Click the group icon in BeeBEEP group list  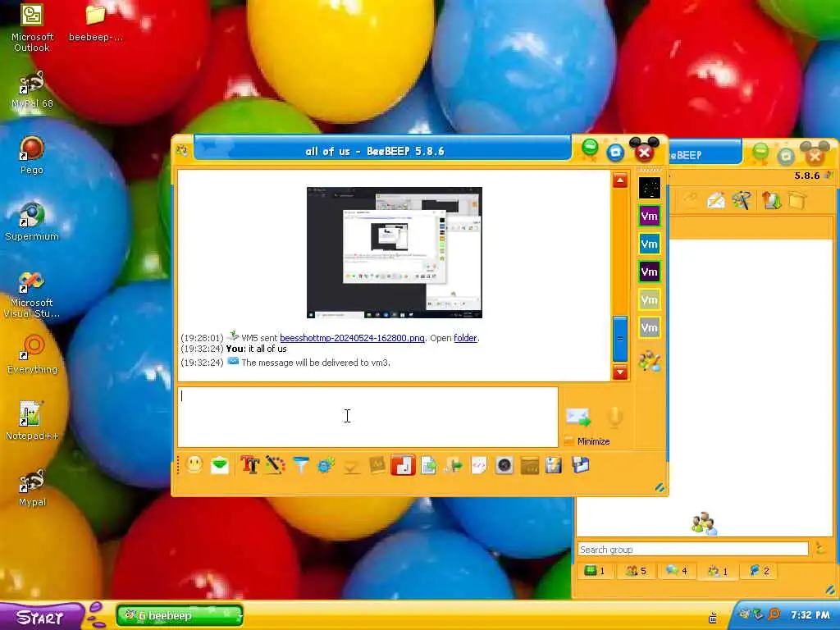[703, 523]
